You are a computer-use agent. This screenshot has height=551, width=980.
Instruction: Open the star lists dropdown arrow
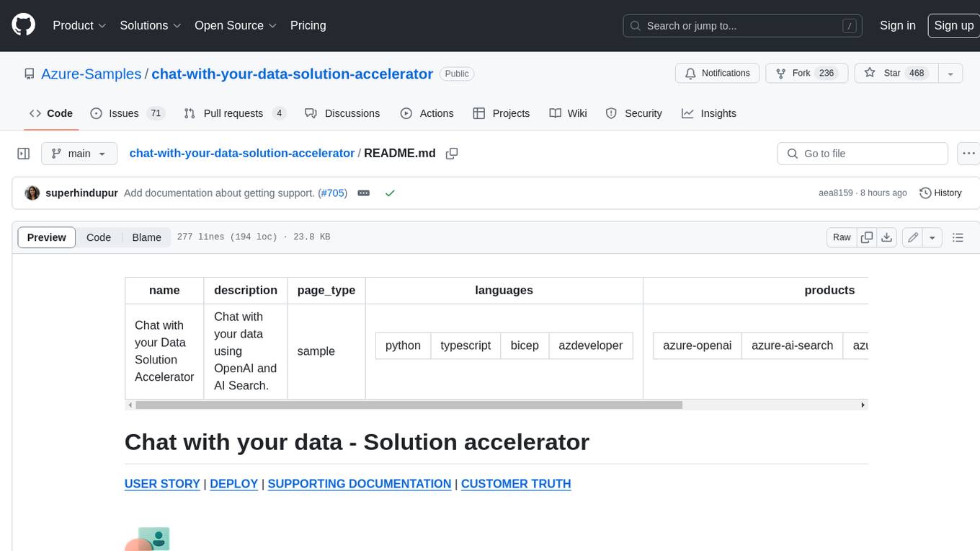[950, 74]
